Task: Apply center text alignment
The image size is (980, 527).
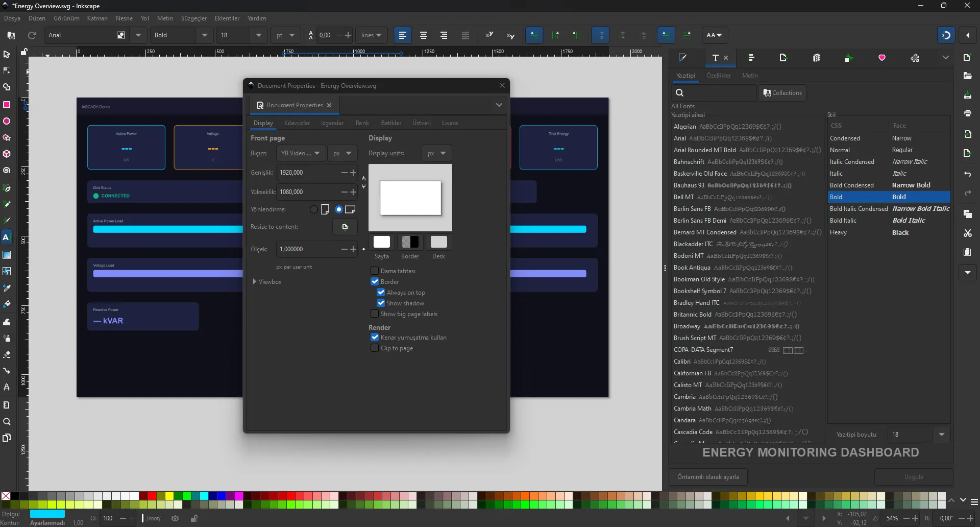Action: click(423, 35)
